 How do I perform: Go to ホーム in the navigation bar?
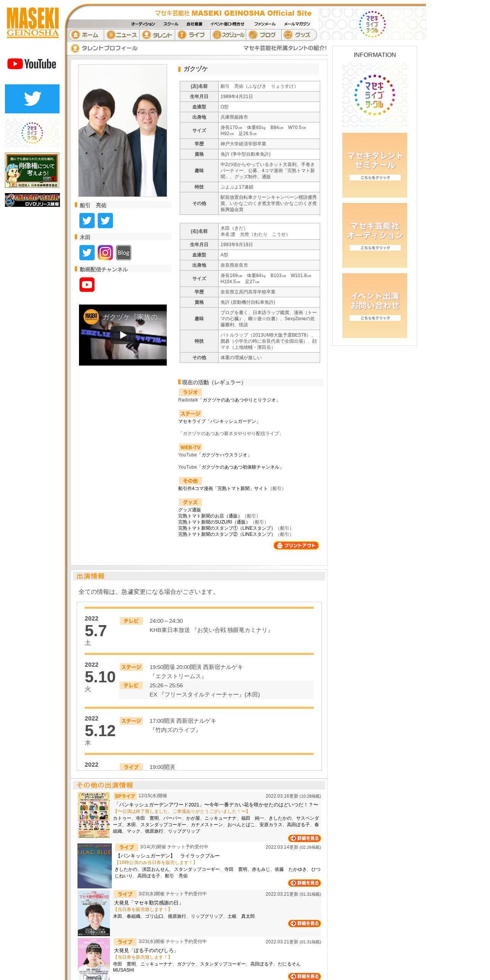[x=86, y=35]
